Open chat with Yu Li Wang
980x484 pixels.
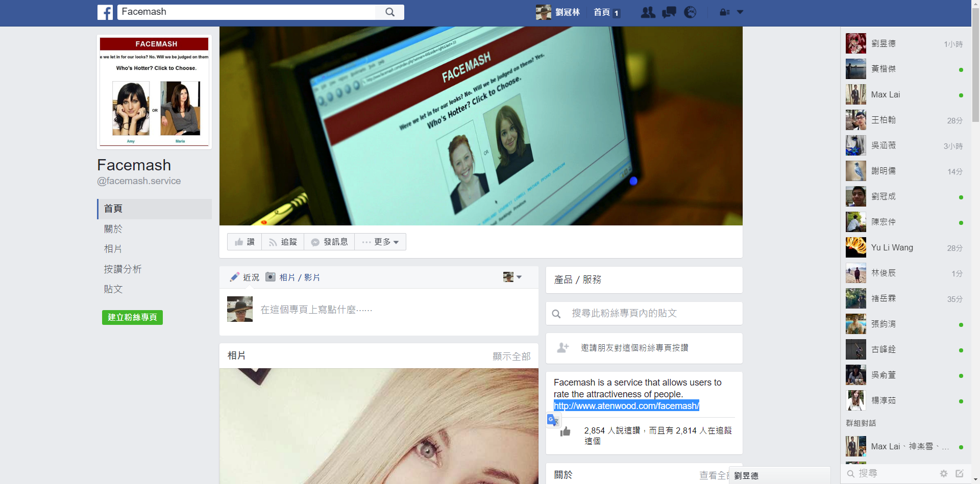905,247
